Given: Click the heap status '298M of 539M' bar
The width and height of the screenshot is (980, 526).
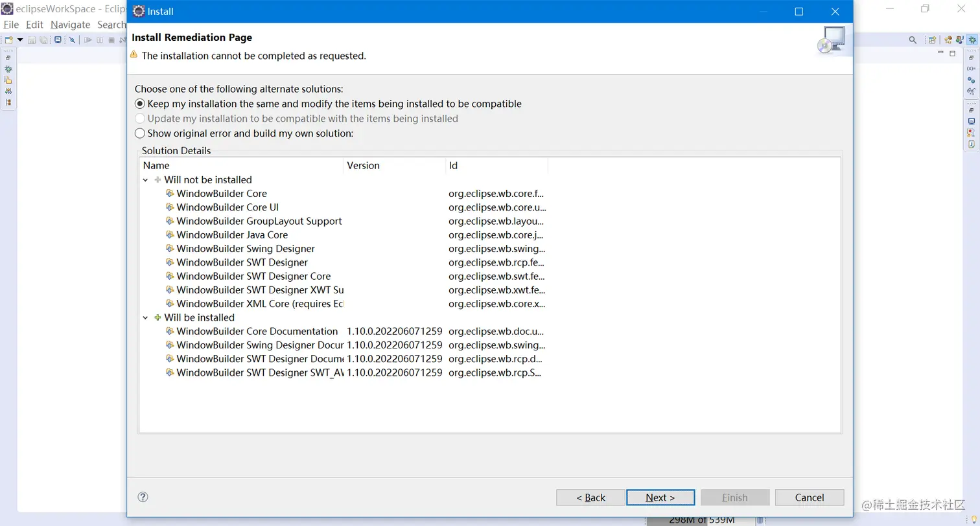Looking at the screenshot, I should click(700, 520).
